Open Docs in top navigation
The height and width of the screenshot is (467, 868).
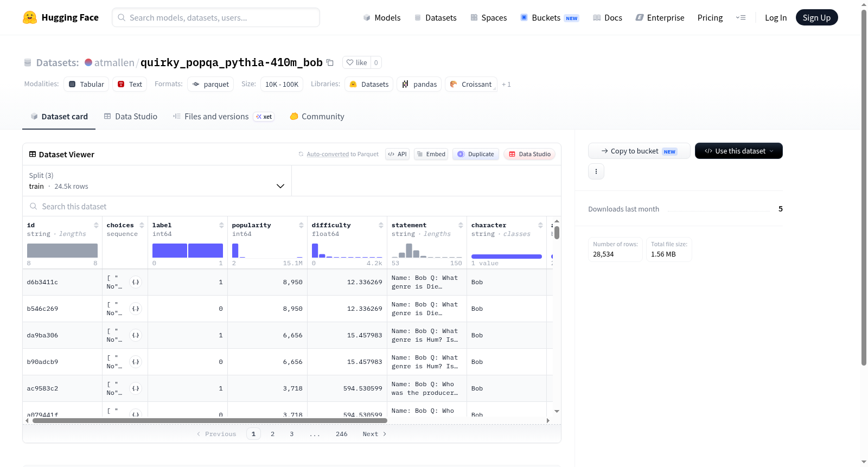coord(608,17)
